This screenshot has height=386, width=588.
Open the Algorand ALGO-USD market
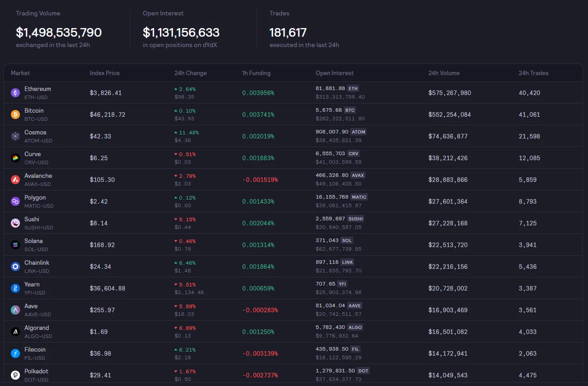293,332
